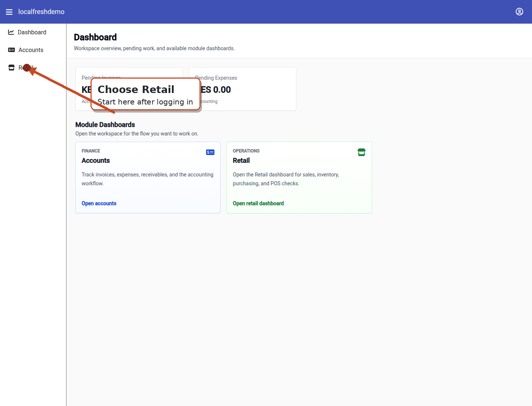This screenshot has height=406, width=532.
Task: Click the localfreshdemo workspace title
Action: (x=41, y=12)
